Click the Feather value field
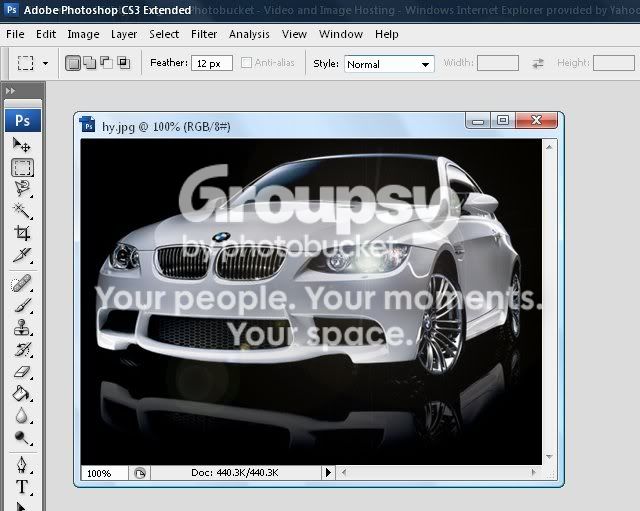Screen dimensions: 640x511 (212, 63)
